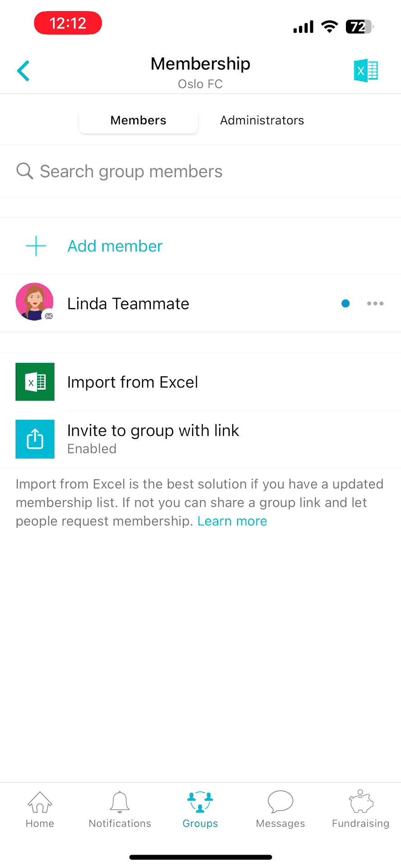Tap the blue share link icon
Image resolution: width=401 pixels, height=868 pixels.
pos(35,439)
